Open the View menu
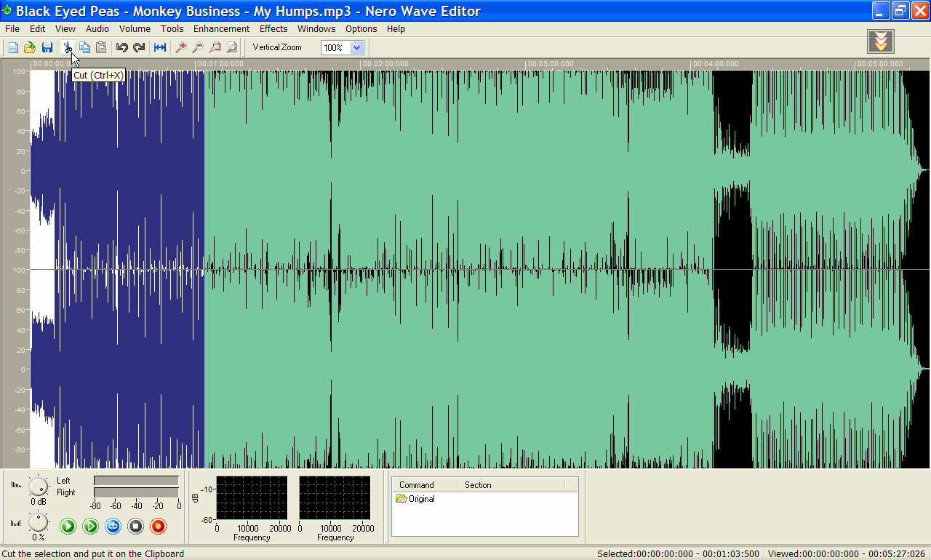The image size is (931, 560). [x=65, y=29]
